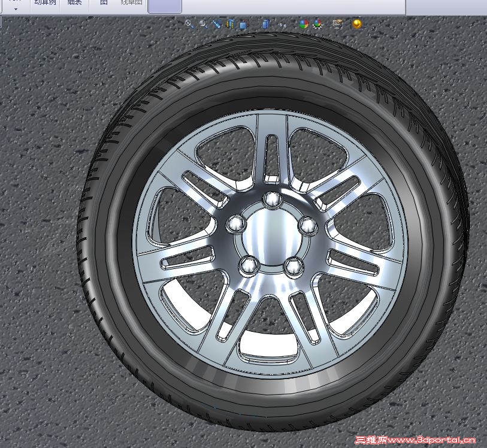Open the Display Style blue cube menu
Image resolution: width=487 pixels, height=448 pixels.
(265, 24)
